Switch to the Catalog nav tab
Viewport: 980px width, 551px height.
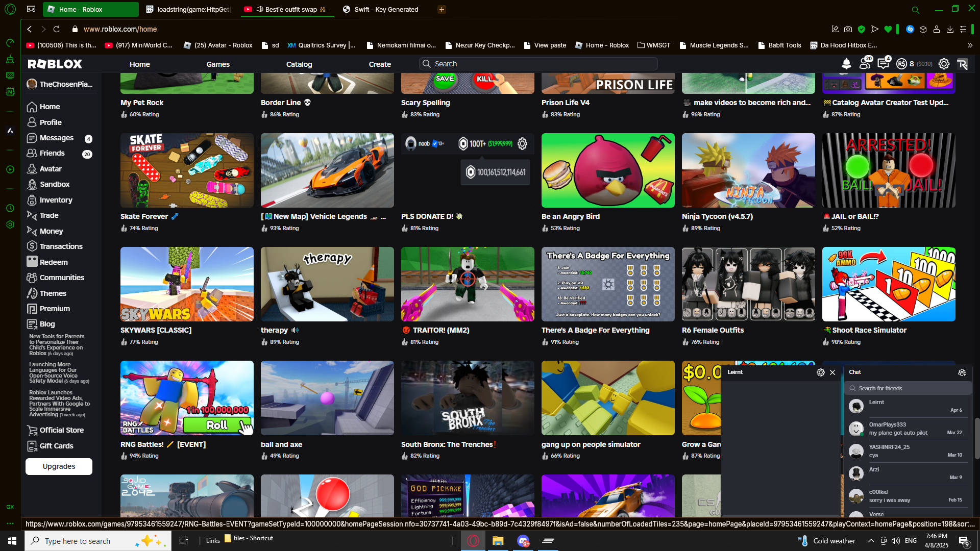(299, 64)
